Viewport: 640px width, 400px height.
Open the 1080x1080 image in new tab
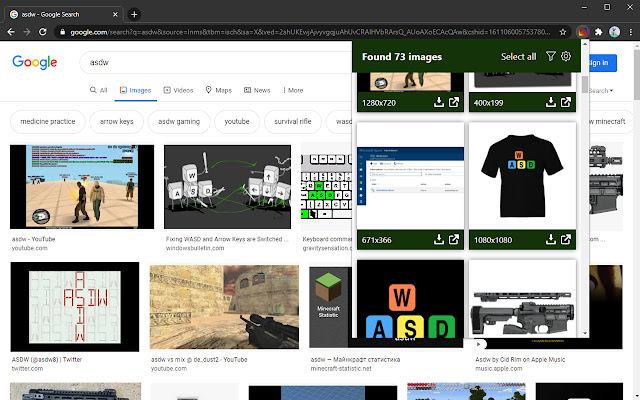566,239
